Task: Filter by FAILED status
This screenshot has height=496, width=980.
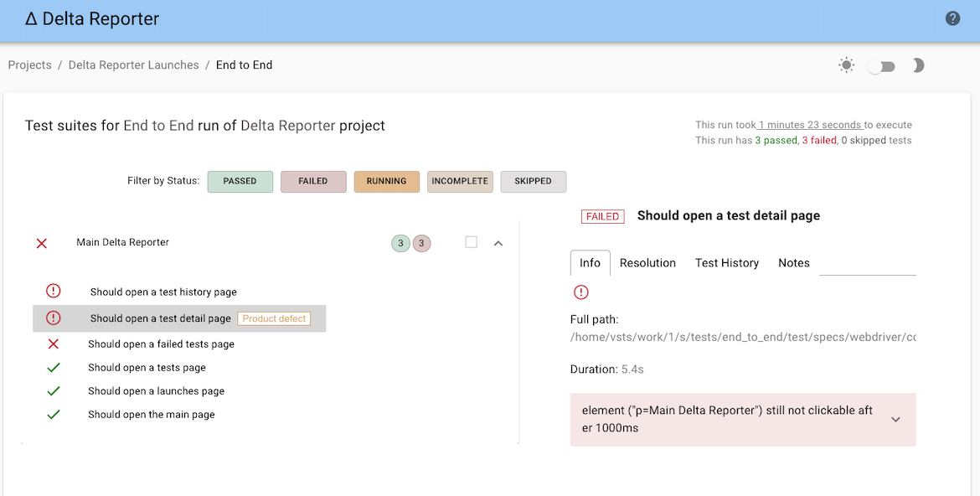Action: [x=313, y=181]
